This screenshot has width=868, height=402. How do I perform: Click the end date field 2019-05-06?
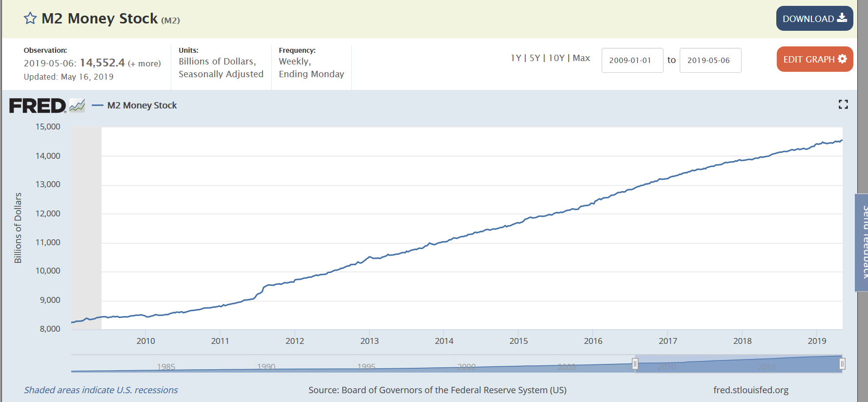coord(710,60)
